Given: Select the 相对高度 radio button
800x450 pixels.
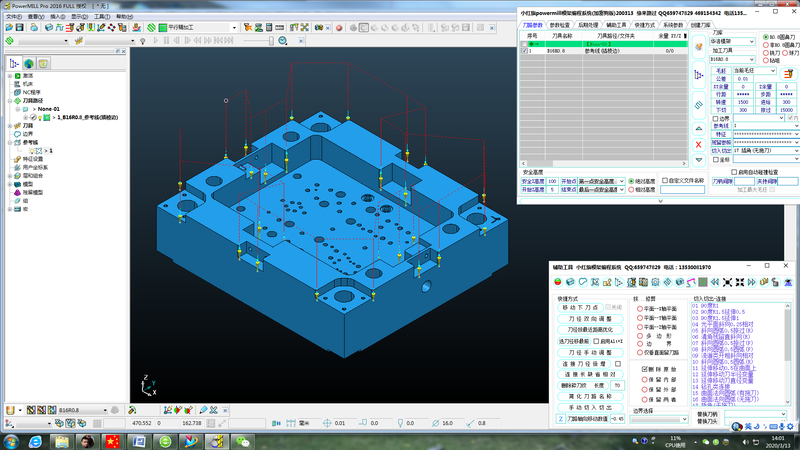Looking at the screenshot, I should pos(631,190).
